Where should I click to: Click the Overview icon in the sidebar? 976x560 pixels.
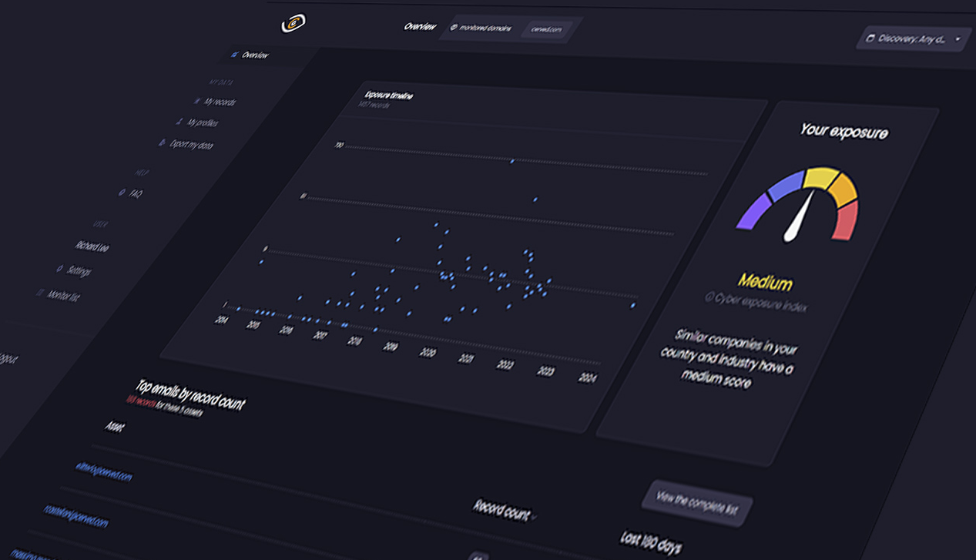pyautogui.click(x=233, y=55)
